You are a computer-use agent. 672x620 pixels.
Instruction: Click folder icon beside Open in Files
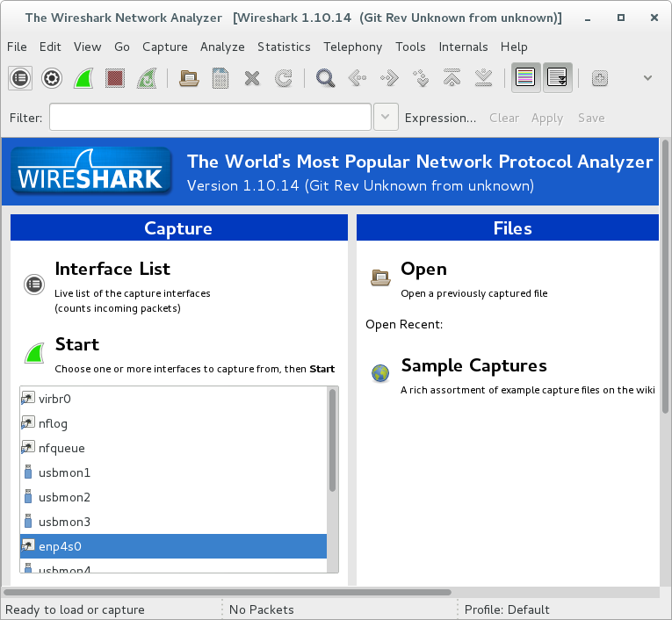coord(380,278)
